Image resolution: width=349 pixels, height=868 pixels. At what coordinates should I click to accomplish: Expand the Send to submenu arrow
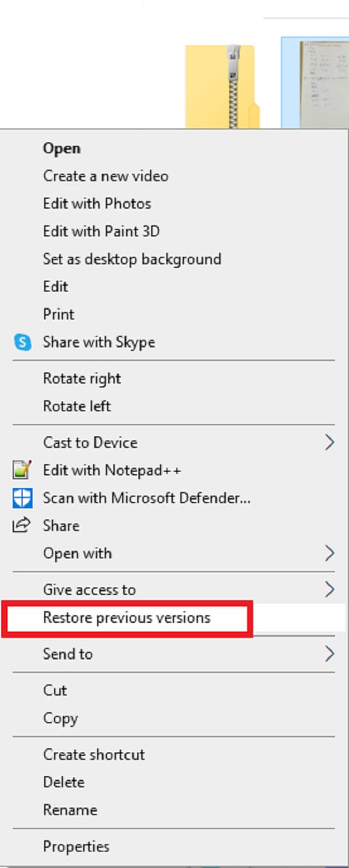[x=329, y=654]
